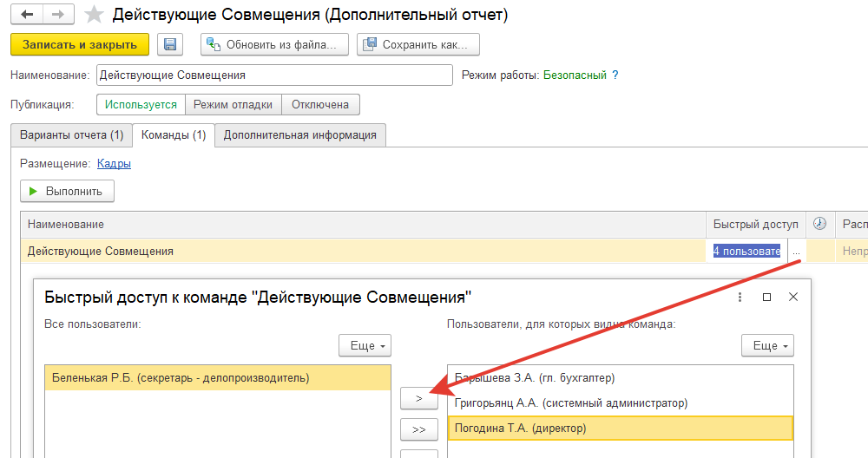Click the forward navigation arrow

(x=58, y=15)
